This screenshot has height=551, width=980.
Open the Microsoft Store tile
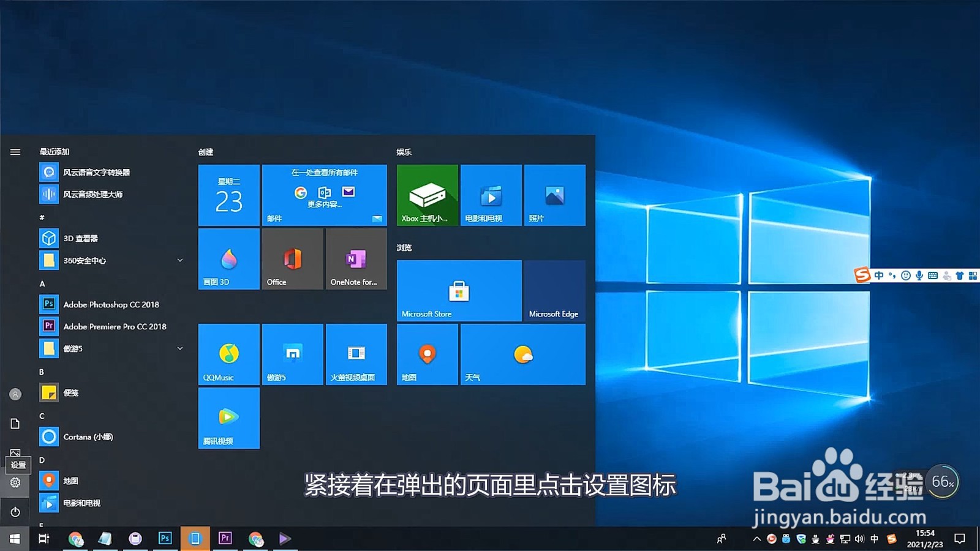[x=459, y=291]
